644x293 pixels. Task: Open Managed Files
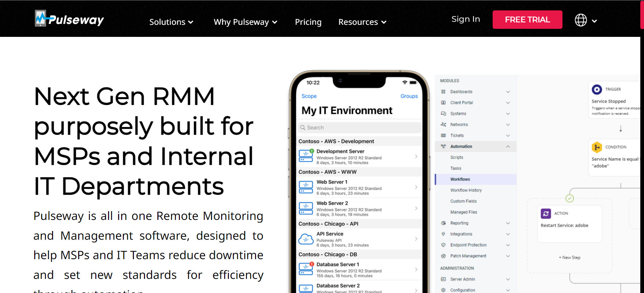[463, 212]
